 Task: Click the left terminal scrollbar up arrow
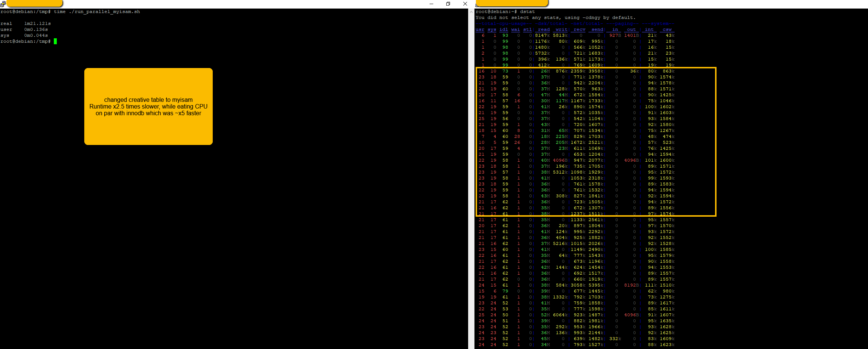coord(471,11)
